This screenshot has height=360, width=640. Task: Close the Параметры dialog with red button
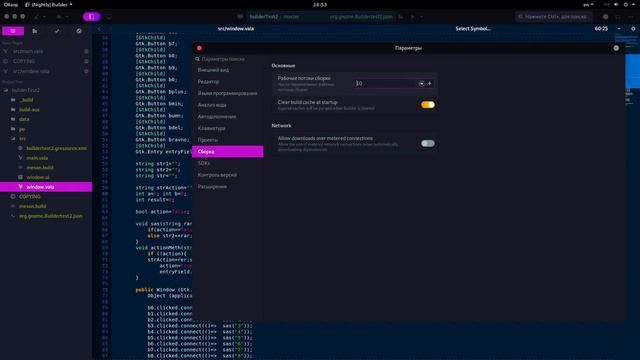[x=199, y=48]
